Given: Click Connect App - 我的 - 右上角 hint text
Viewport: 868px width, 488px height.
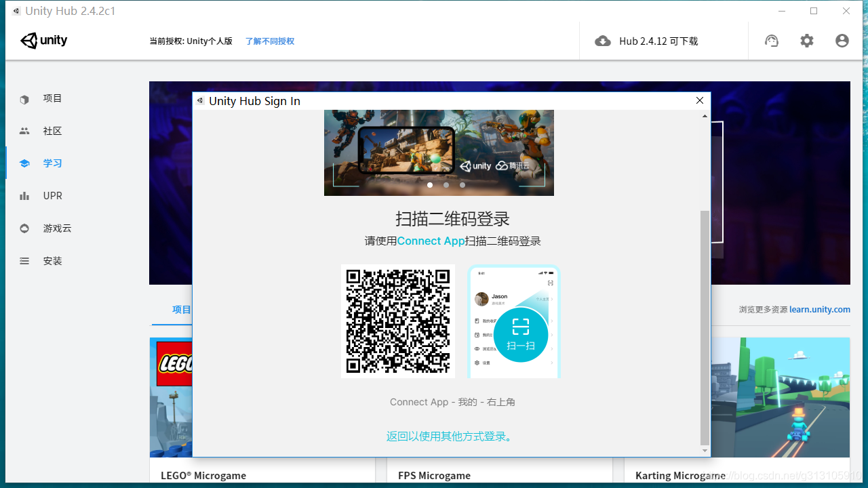Looking at the screenshot, I should click(452, 402).
